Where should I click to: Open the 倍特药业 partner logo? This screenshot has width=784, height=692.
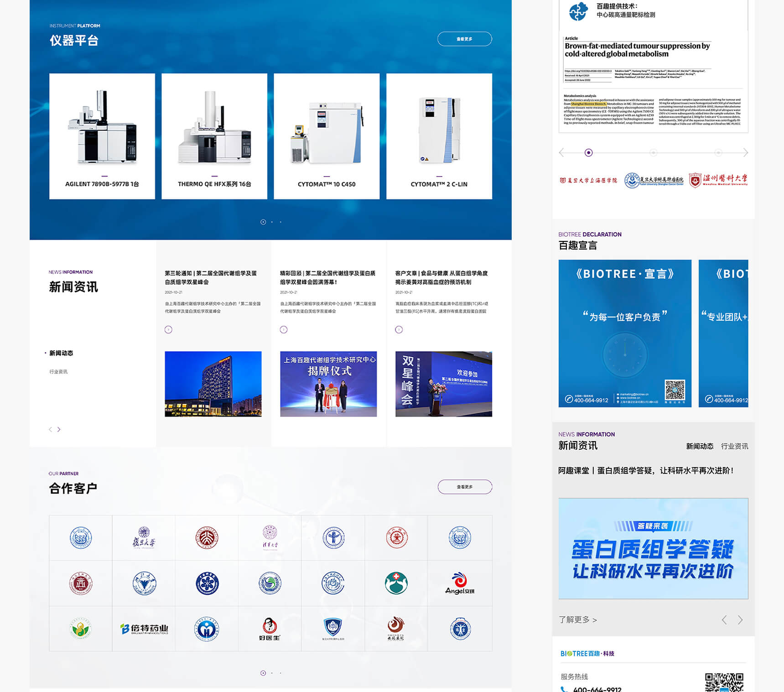pos(144,629)
